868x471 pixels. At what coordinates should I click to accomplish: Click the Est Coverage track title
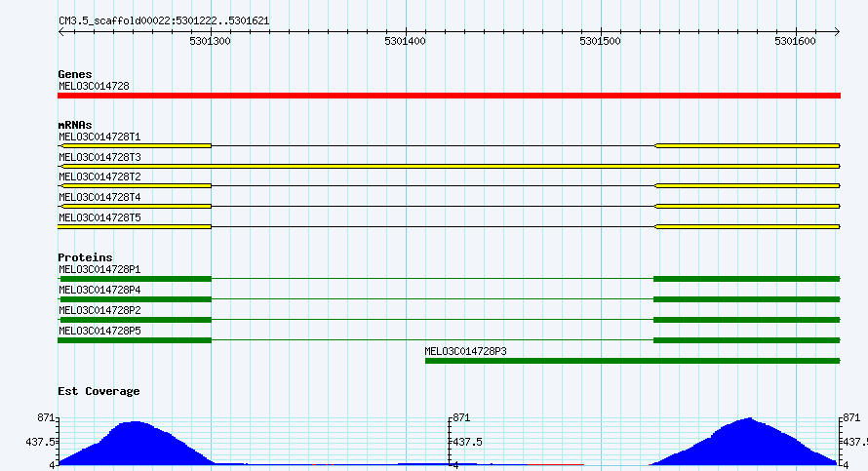click(99, 391)
